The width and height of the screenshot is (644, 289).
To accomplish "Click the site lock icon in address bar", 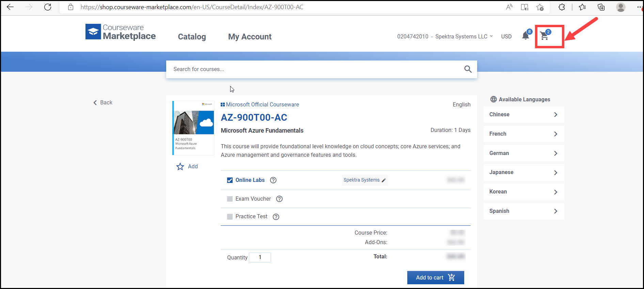I will click(70, 7).
